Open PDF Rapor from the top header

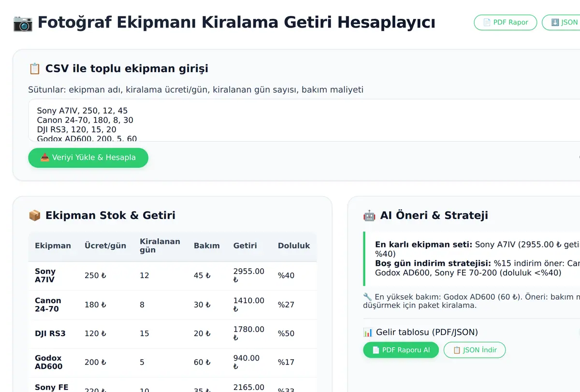(506, 22)
